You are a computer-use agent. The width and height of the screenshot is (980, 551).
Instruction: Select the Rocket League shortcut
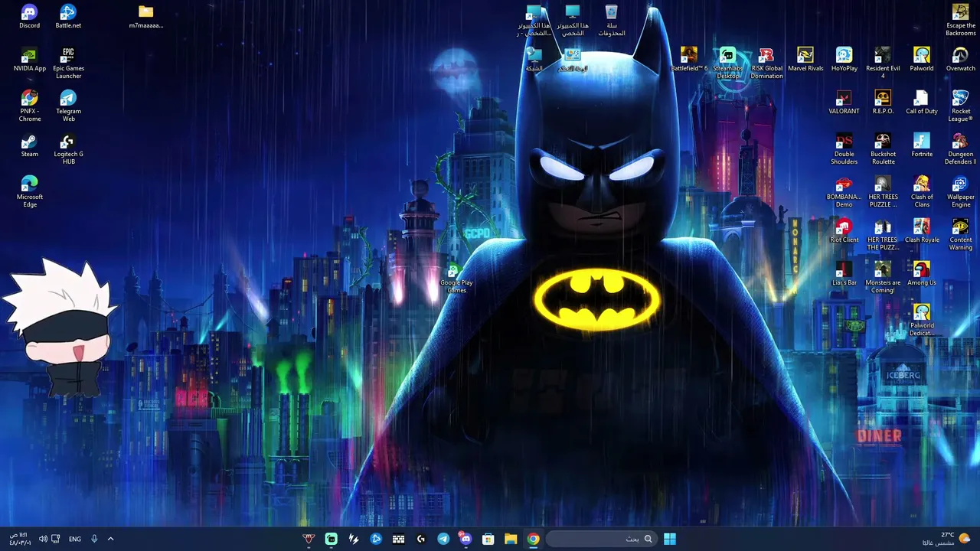pos(960,106)
